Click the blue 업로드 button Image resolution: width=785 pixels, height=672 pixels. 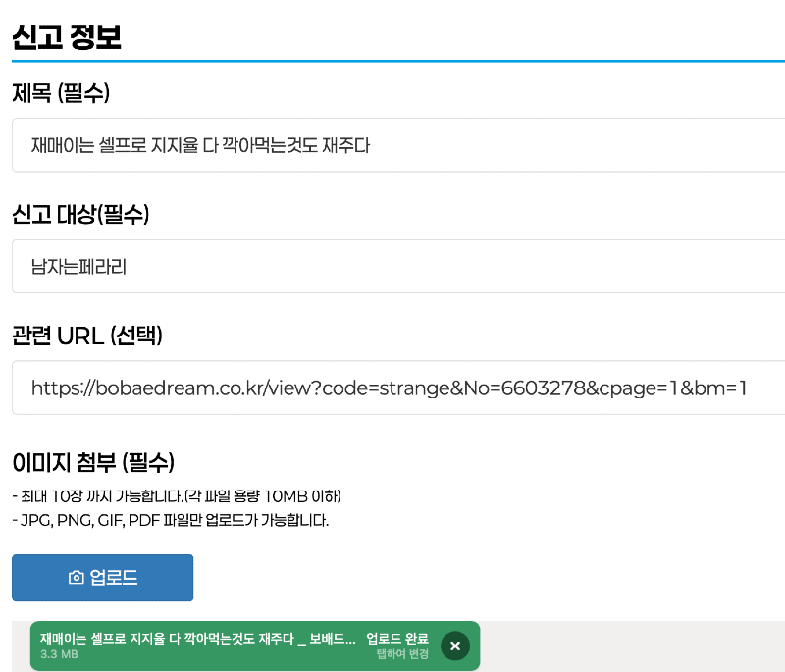(103, 578)
